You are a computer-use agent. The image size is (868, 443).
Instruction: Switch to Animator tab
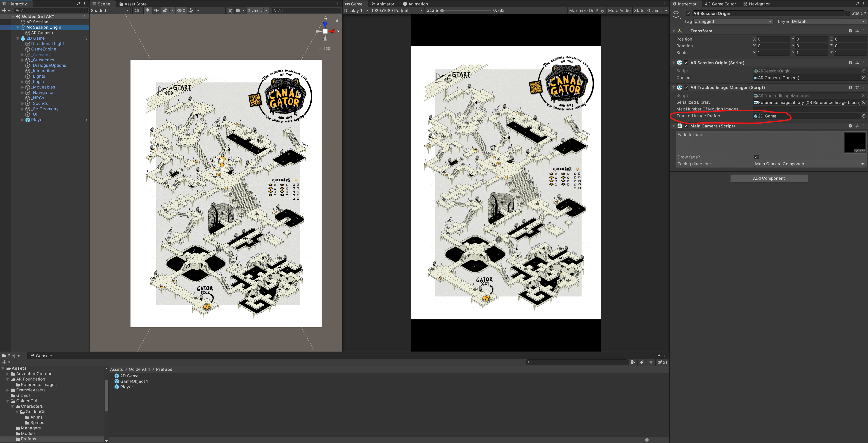[x=383, y=4]
